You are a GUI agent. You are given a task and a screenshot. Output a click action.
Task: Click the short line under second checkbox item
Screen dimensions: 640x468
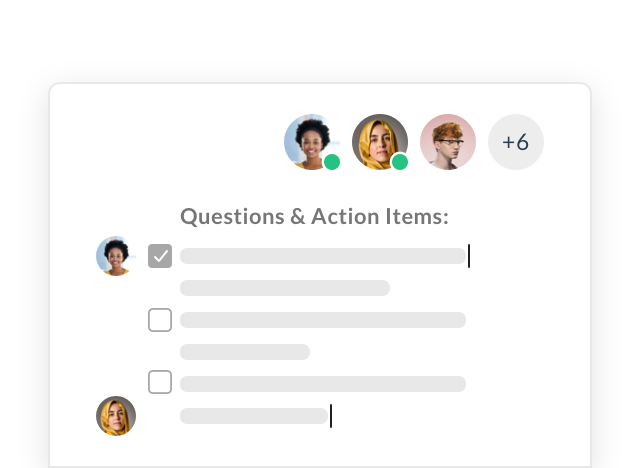coord(244,352)
